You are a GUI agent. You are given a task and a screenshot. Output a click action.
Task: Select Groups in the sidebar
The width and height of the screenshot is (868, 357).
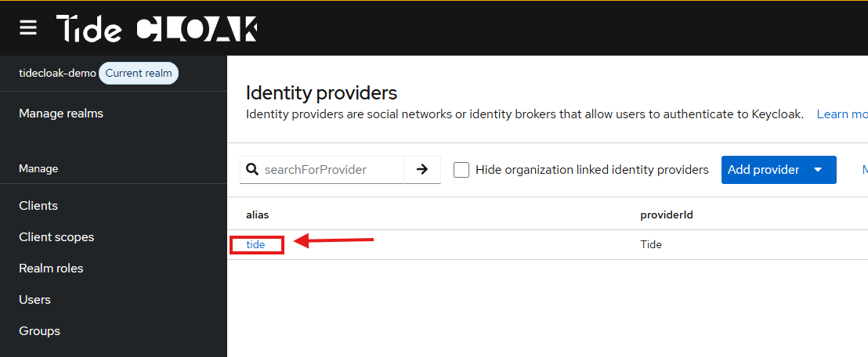[x=39, y=331]
